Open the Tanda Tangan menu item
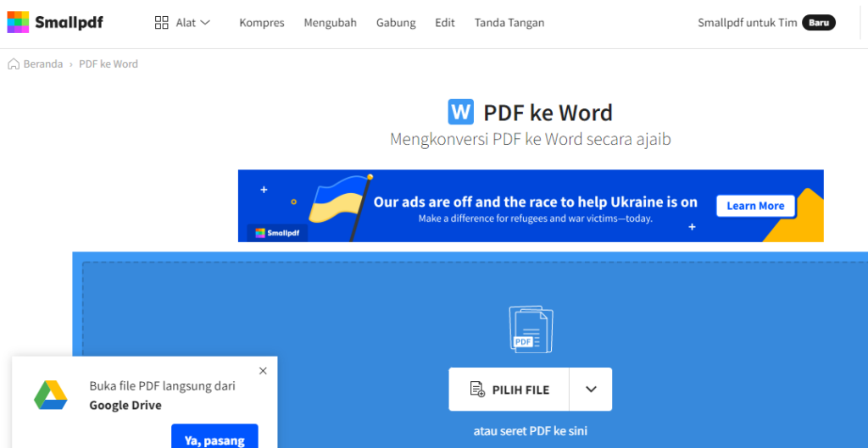This screenshot has height=448, width=868. pyautogui.click(x=509, y=23)
